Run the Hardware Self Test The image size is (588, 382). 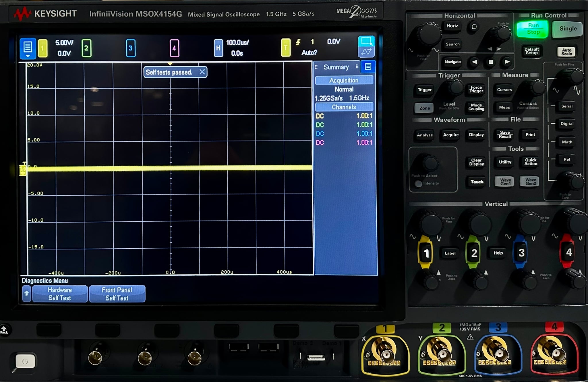pyautogui.click(x=60, y=294)
